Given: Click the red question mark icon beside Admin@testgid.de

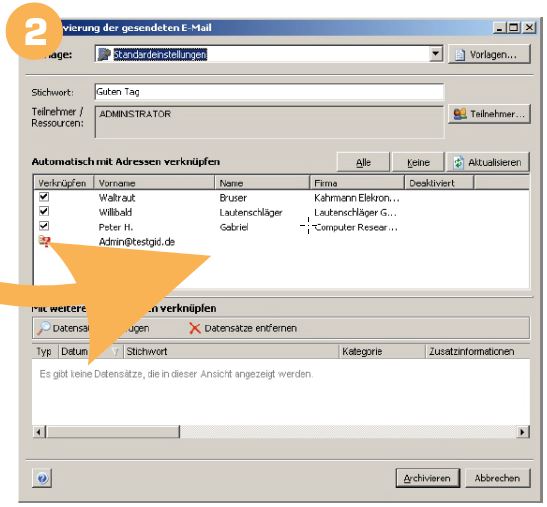Looking at the screenshot, I should tap(44, 241).
